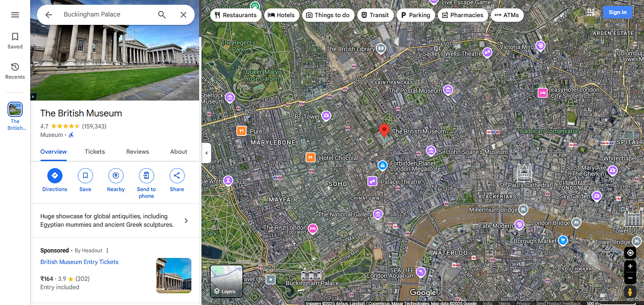This screenshot has width=644, height=305.
Task: Select The National Gallery map marker
Action: coord(378,214)
